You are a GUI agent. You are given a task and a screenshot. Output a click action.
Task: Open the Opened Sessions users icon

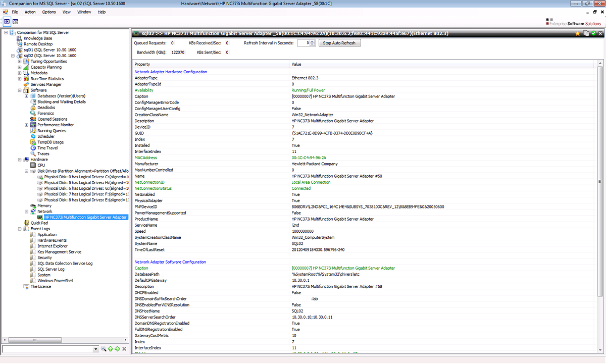[33, 119]
